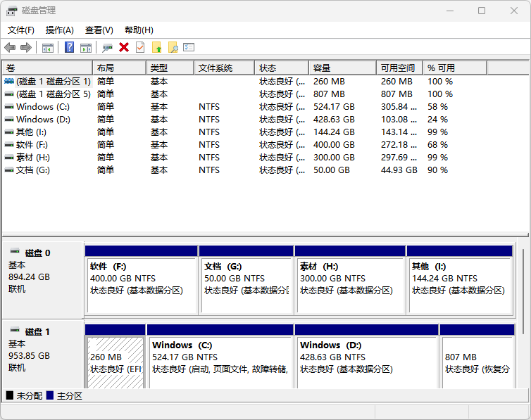Click the 磁盘管理 title bar app icon
Viewport: 531px width, 420px height.
(x=11, y=11)
